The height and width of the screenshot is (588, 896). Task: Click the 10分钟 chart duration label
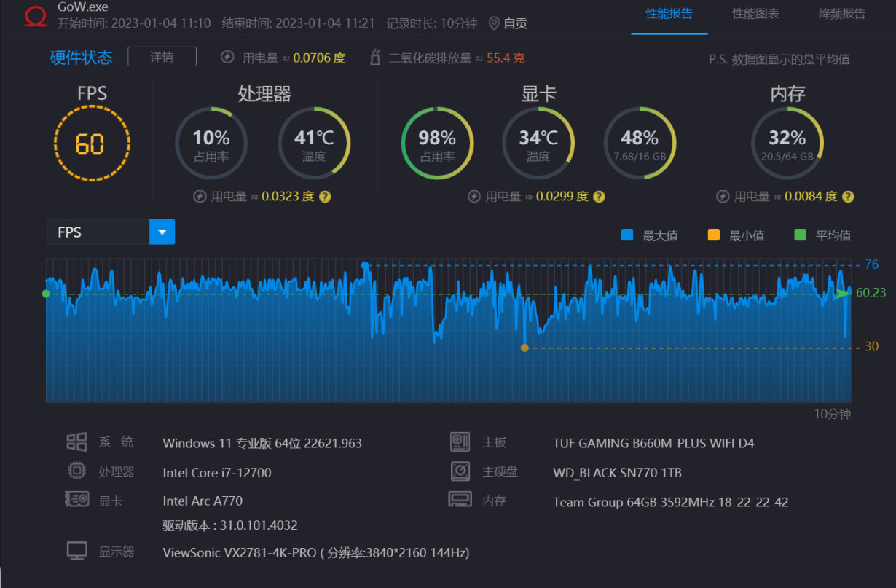(832, 414)
